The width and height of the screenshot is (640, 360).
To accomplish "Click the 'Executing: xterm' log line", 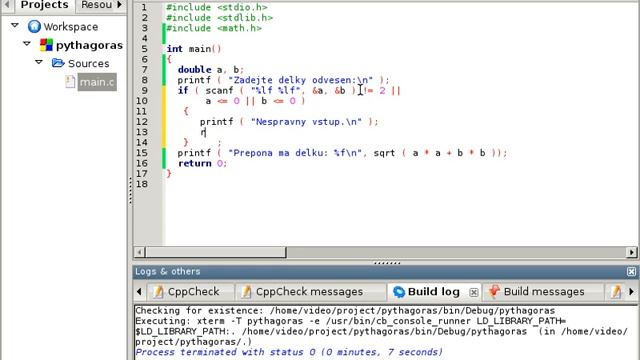I will [350, 321].
